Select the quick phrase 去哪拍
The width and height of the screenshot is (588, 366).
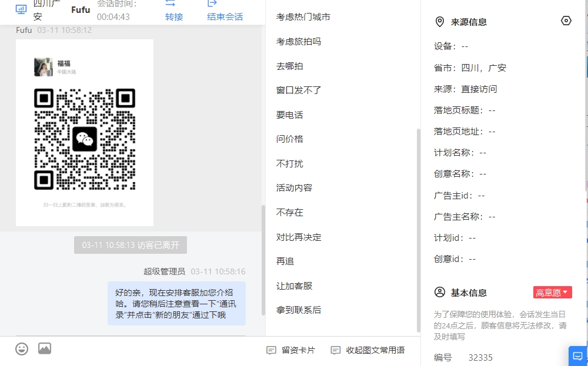(x=289, y=66)
